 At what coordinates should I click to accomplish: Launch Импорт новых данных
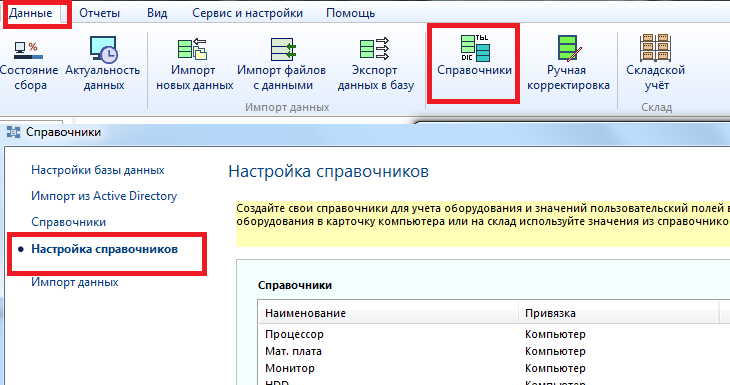[194, 63]
